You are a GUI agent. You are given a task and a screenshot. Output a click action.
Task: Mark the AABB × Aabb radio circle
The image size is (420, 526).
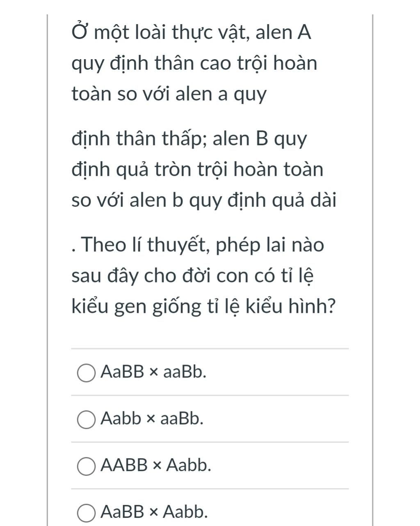87,466
